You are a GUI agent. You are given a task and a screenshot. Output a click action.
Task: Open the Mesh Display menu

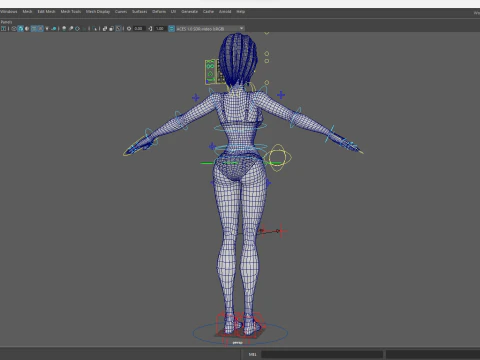click(x=98, y=12)
